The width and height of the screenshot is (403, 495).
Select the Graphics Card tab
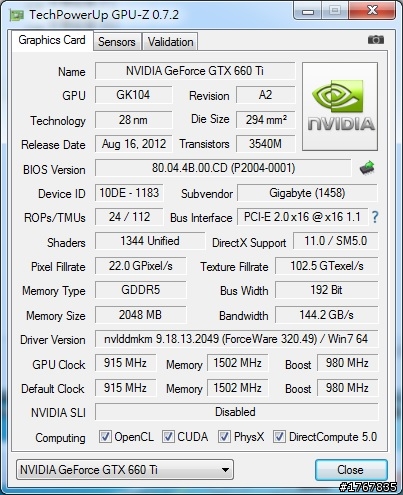click(x=52, y=40)
